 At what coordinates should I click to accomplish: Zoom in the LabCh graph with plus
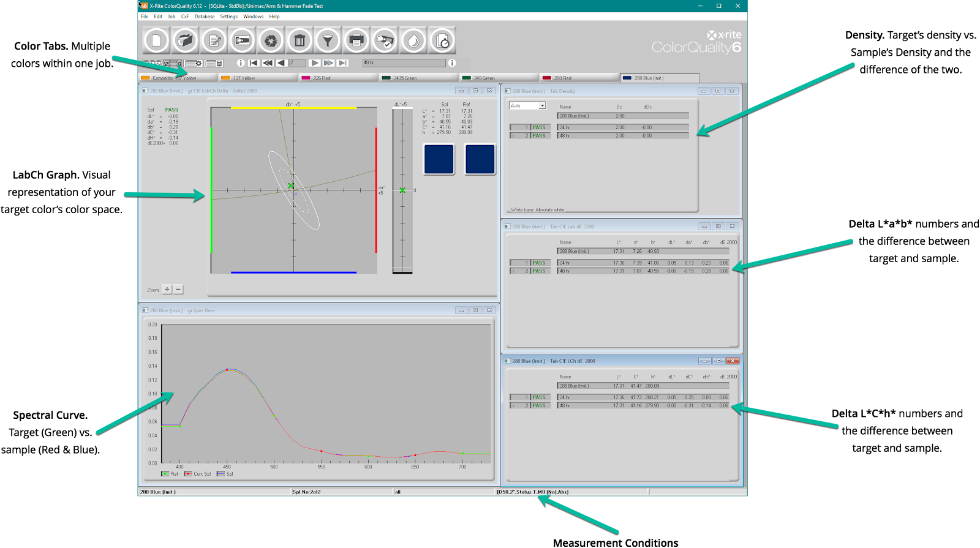[x=167, y=290]
